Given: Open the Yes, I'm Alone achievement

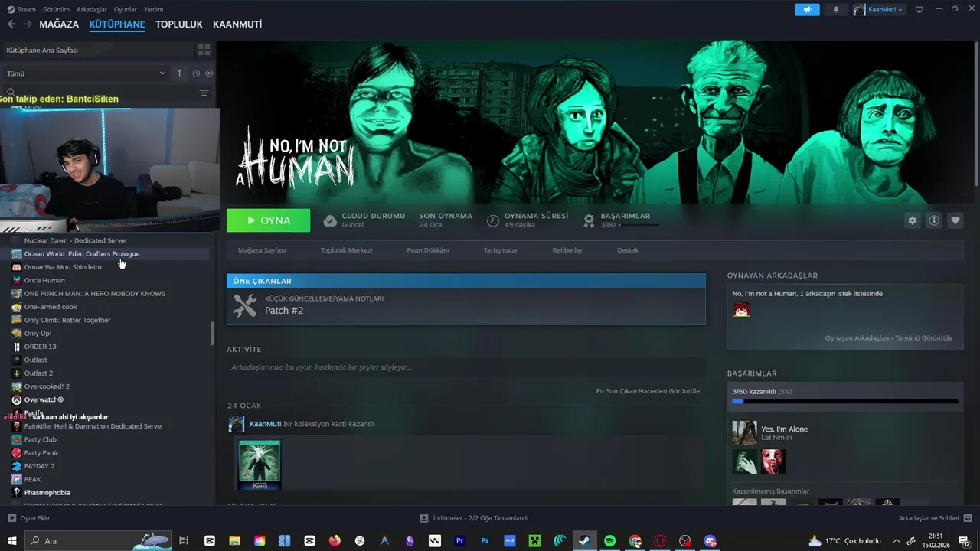Looking at the screenshot, I should [785, 429].
